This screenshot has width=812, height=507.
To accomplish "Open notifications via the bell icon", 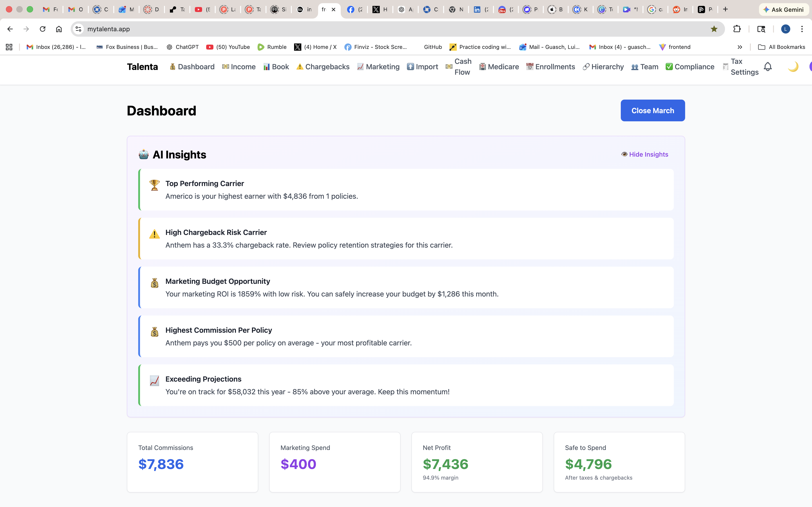I will (x=767, y=66).
